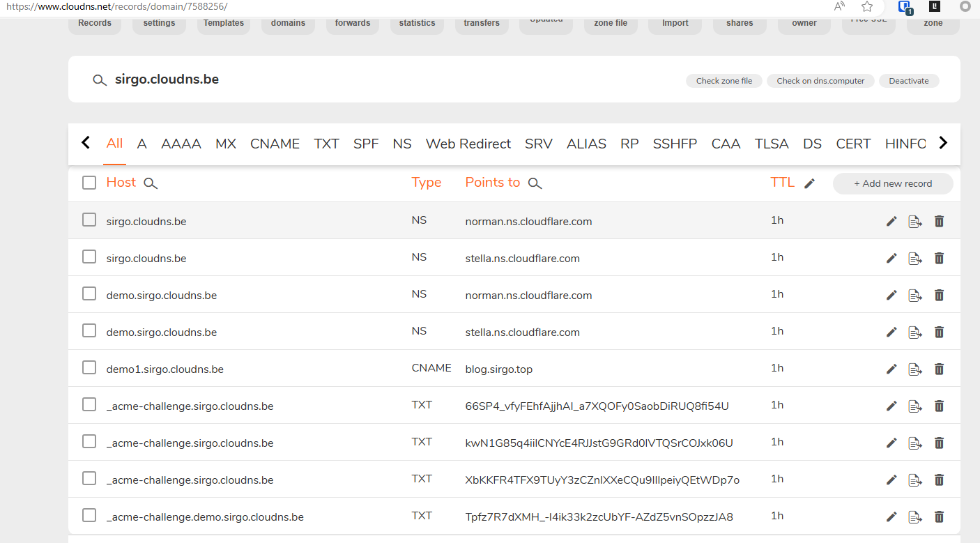Image resolution: width=980 pixels, height=543 pixels.
Task: Click search icon next to Host column
Action: point(151,183)
